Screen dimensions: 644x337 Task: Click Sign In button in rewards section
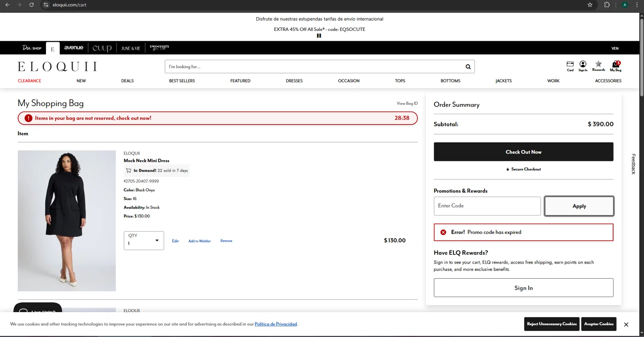523,288
